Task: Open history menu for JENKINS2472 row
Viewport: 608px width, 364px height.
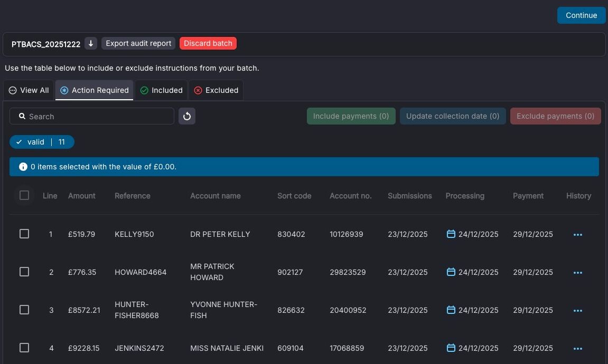Action: pos(578,349)
